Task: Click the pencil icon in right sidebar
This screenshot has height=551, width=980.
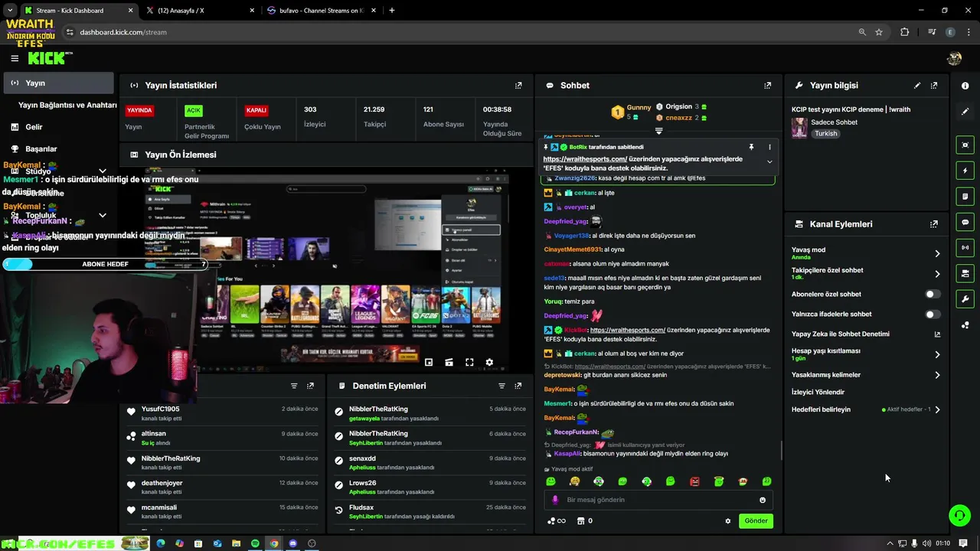Action: tap(965, 112)
